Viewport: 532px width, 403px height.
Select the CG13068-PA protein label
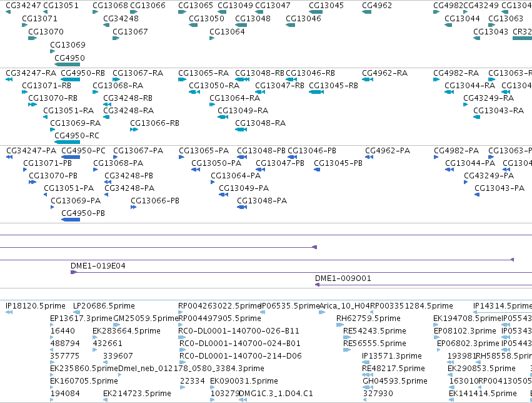pyautogui.click(x=118, y=163)
